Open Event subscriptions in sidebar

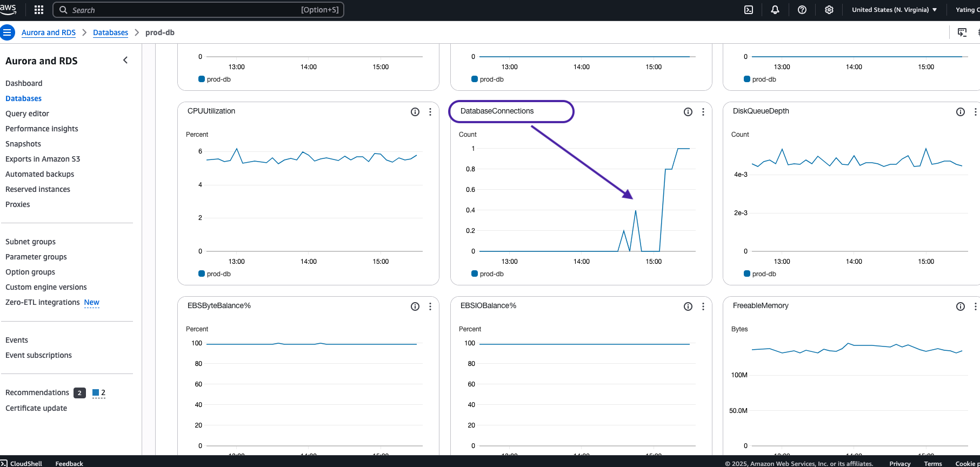pos(38,355)
